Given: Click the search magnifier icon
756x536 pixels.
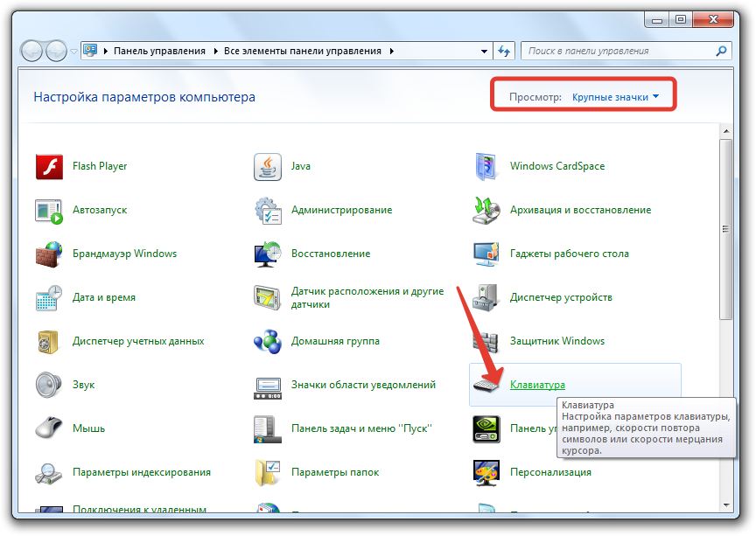Looking at the screenshot, I should point(721,51).
